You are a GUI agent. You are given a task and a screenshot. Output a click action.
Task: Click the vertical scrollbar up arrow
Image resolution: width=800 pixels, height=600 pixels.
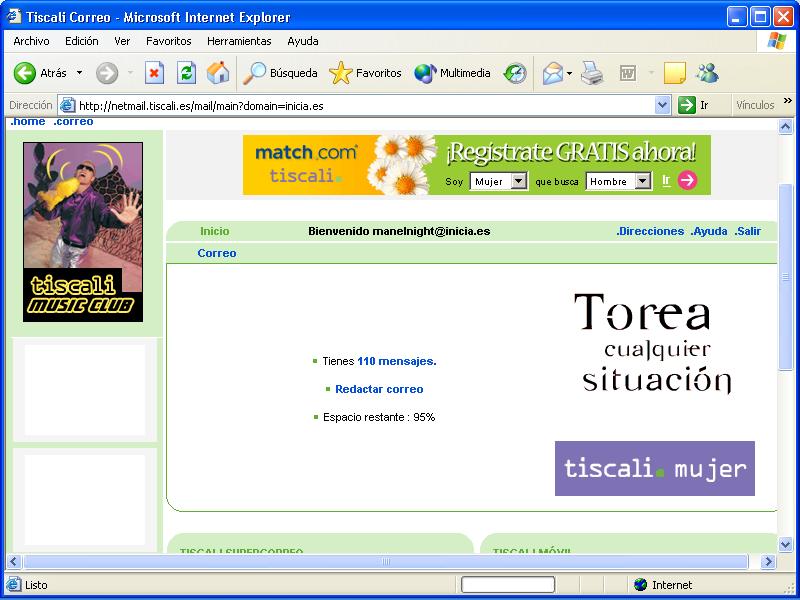point(786,126)
